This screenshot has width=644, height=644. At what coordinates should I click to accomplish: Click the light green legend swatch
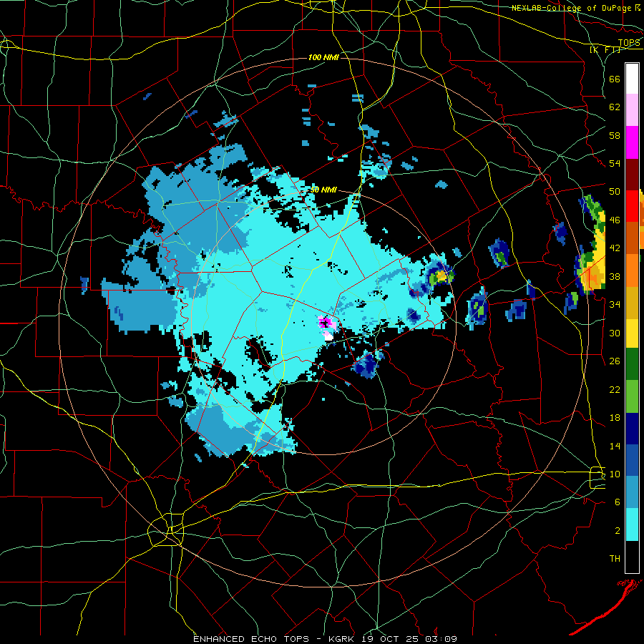click(632, 396)
